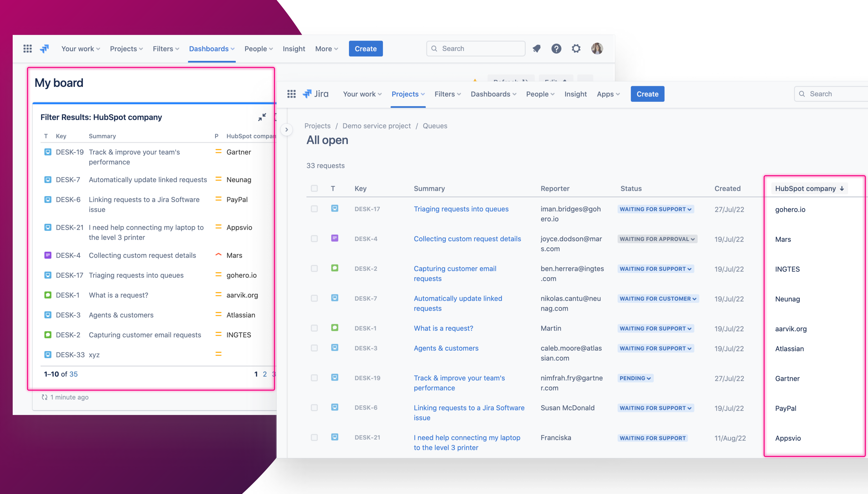The image size is (868, 494).
Task: Expand the sidebar with the chevron button
Action: pos(287,130)
